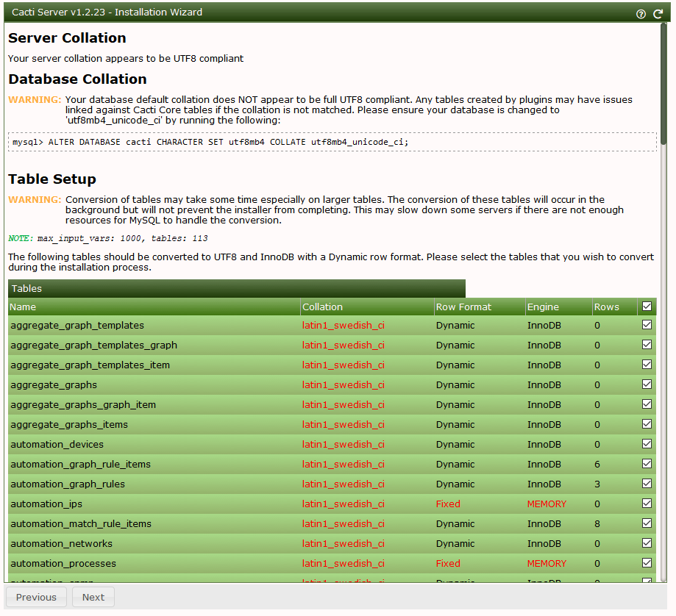Click the Table Setup heading

point(52,179)
